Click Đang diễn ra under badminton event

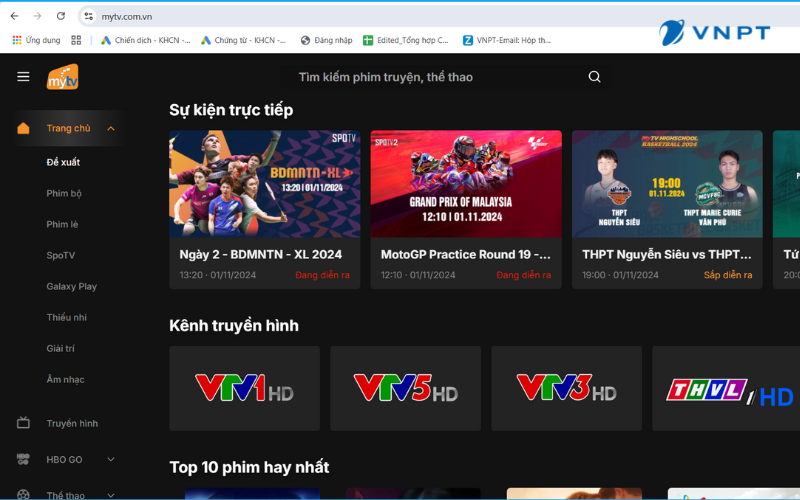coord(322,275)
